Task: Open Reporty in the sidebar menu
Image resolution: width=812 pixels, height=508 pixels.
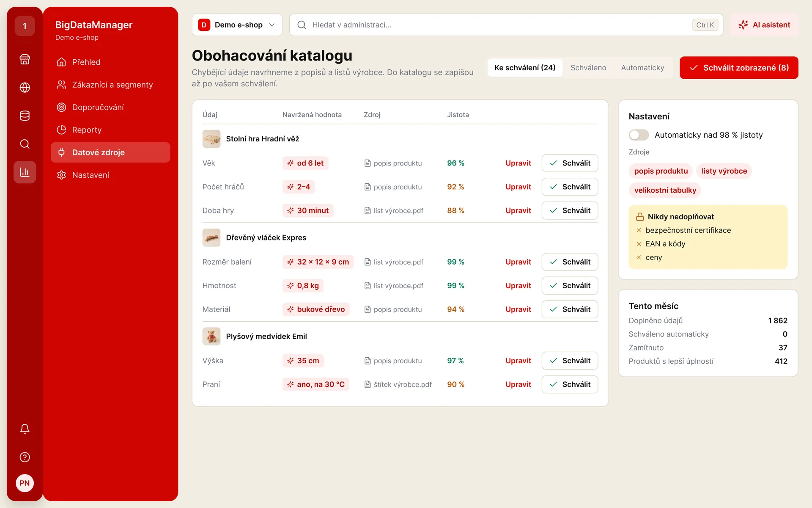Action: pyautogui.click(x=110, y=130)
